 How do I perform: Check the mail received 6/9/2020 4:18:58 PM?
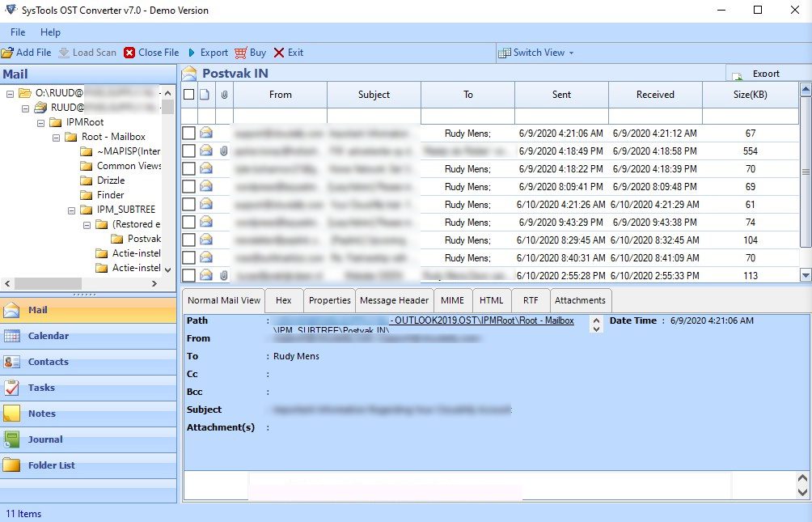pyautogui.click(x=189, y=151)
